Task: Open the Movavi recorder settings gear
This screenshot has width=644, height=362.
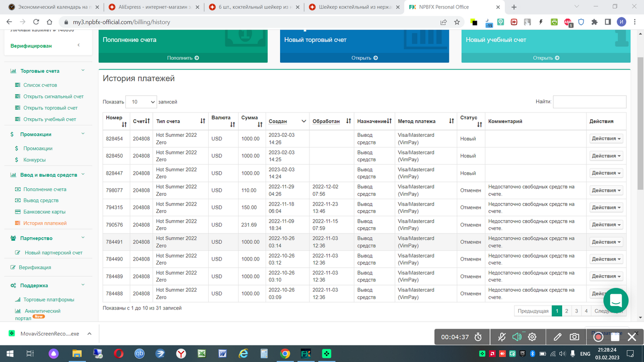Action: pos(532,337)
